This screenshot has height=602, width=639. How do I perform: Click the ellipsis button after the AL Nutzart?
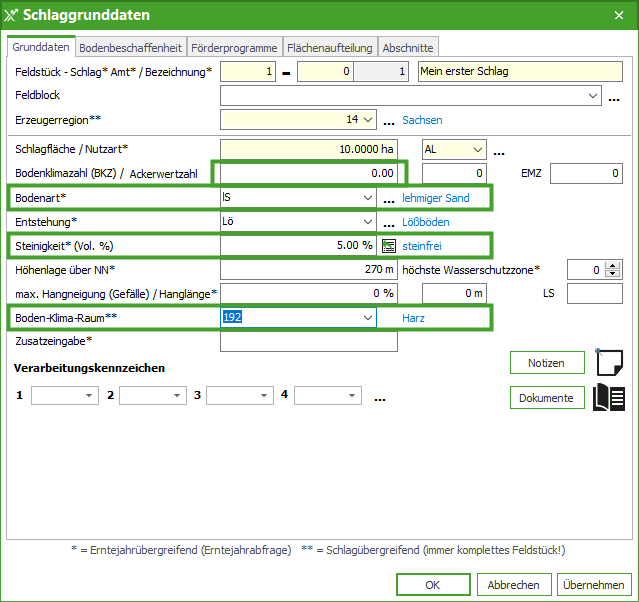click(499, 151)
